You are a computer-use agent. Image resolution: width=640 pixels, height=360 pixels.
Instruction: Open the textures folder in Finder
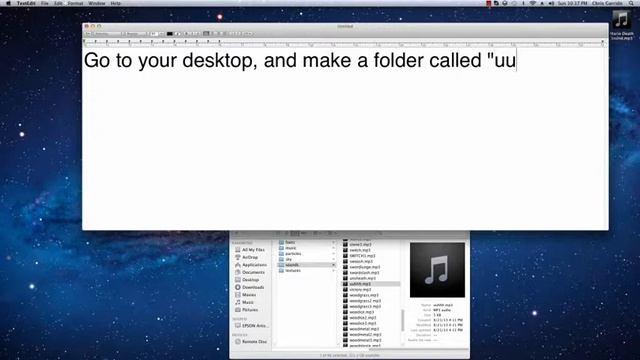[307, 271]
